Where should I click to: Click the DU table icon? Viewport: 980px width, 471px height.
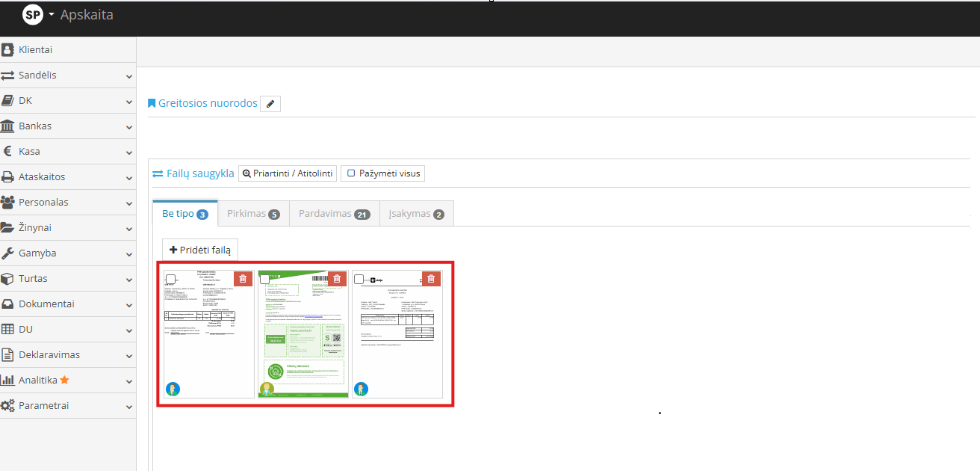point(7,330)
